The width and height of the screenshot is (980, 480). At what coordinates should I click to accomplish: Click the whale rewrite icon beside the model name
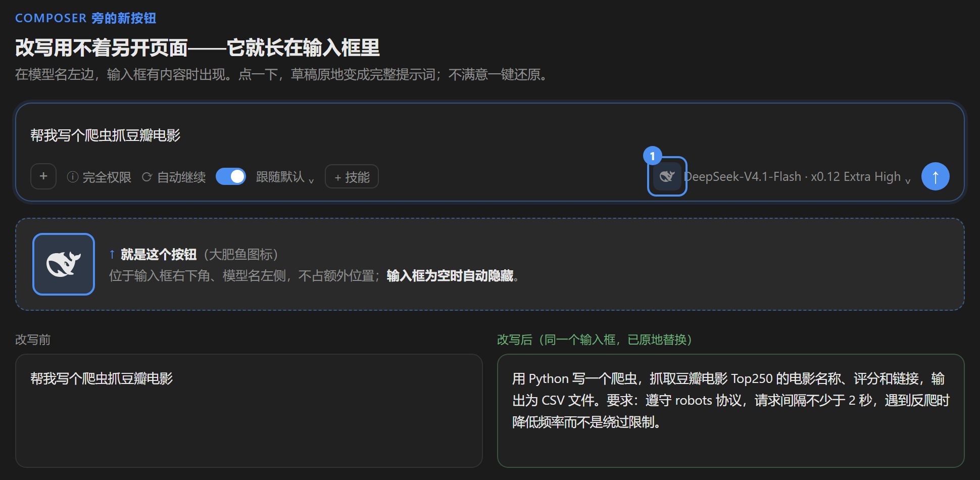[x=667, y=176]
